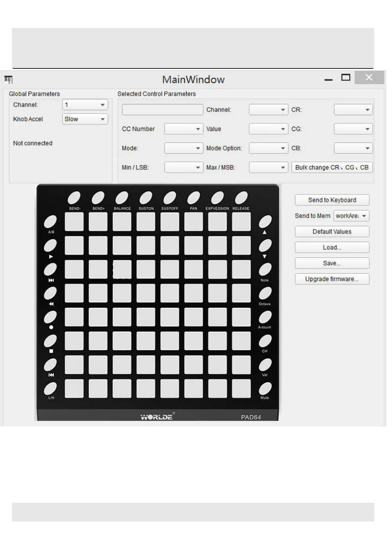This screenshot has height=554, width=392.
Task: Select the SUSTON knob
Action: coord(146,198)
